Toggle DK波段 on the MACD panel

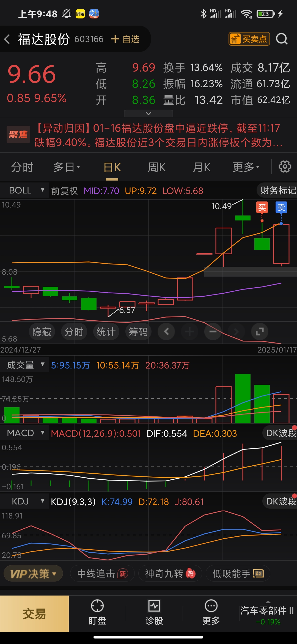click(x=280, y=433)
